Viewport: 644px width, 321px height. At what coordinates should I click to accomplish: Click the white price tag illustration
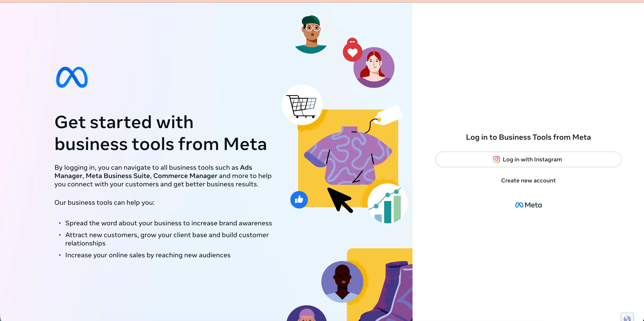pos(389,115)
